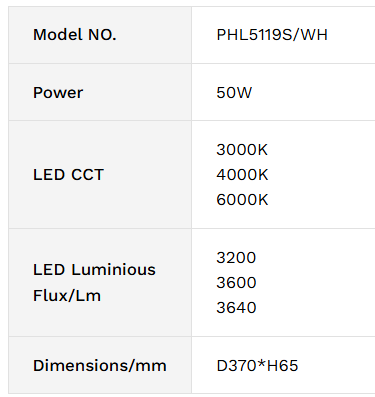
Task: Select the 3640 lumen value
Action: coord(236,308)
